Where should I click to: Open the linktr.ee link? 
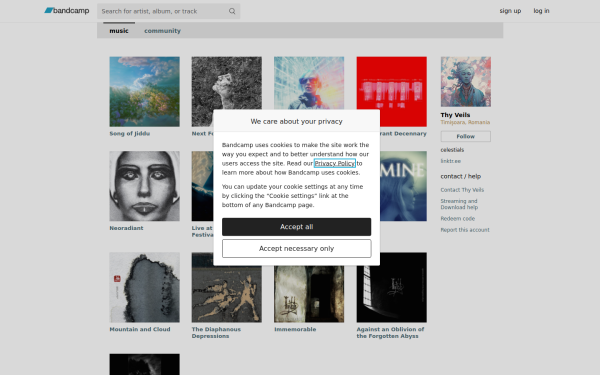(x=450, y=161)
